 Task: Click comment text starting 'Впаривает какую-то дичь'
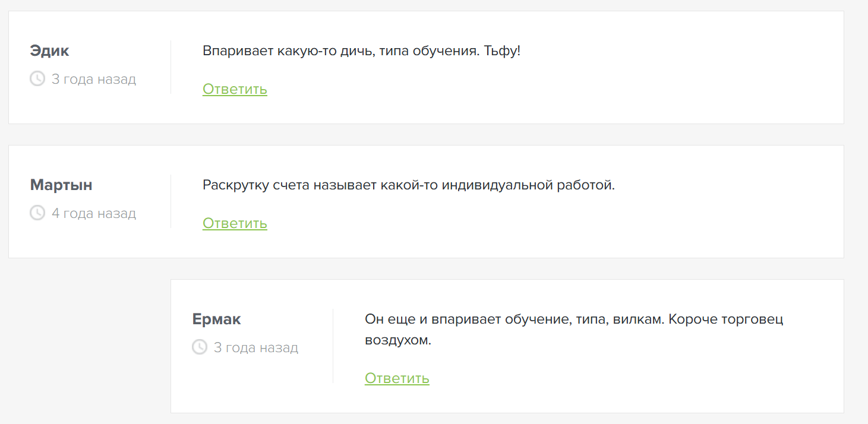pyautogui.click(x=333, y=51)
